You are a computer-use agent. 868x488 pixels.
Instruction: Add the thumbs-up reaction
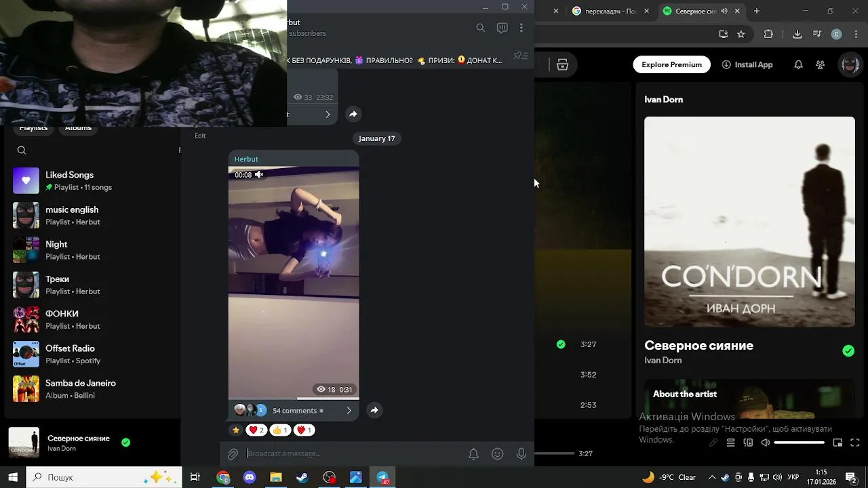point(280,430)
